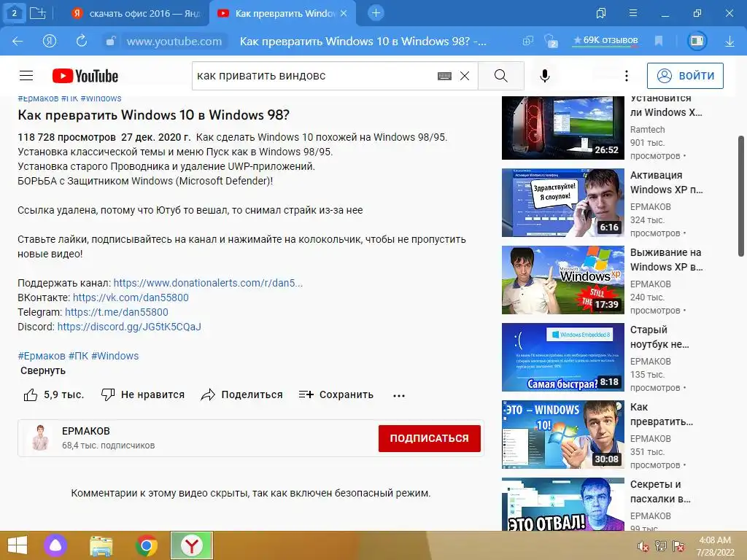747x560 pixels.
Task: Open the browser downloads arrow
Action: (x=729, y=42)
